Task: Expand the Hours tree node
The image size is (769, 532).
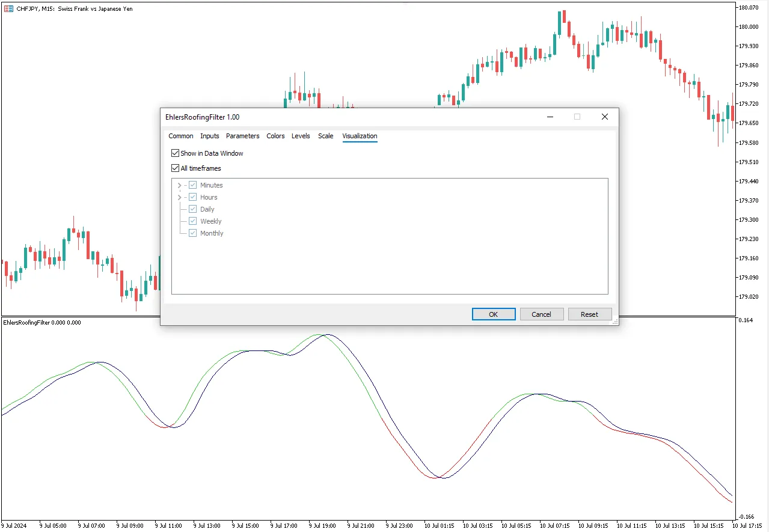Action: click(179, 197)
